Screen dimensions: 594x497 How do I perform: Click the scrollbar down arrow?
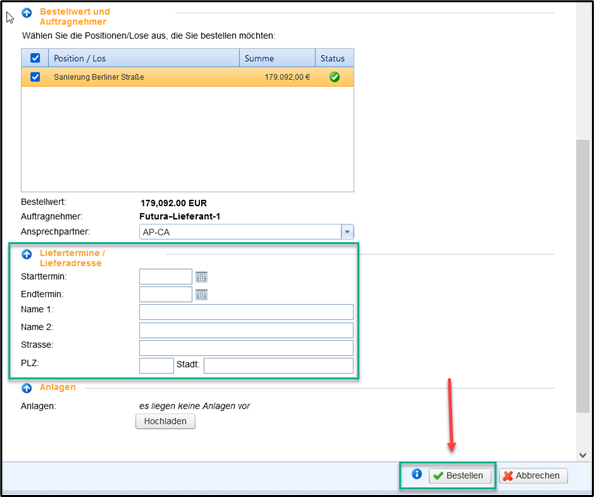tap(583, 455)
